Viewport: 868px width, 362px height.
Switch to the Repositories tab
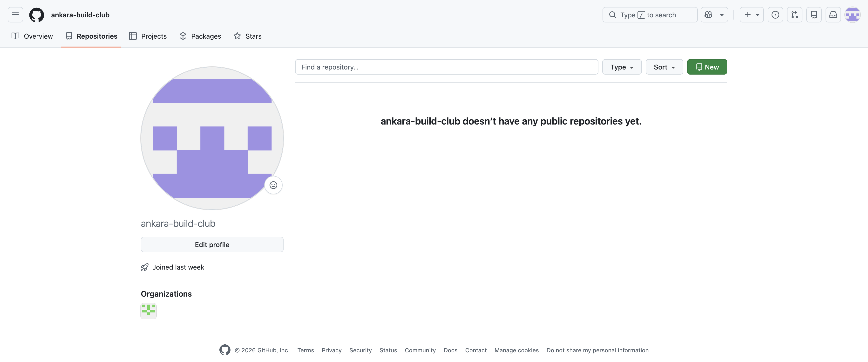[x=91, y=36]
